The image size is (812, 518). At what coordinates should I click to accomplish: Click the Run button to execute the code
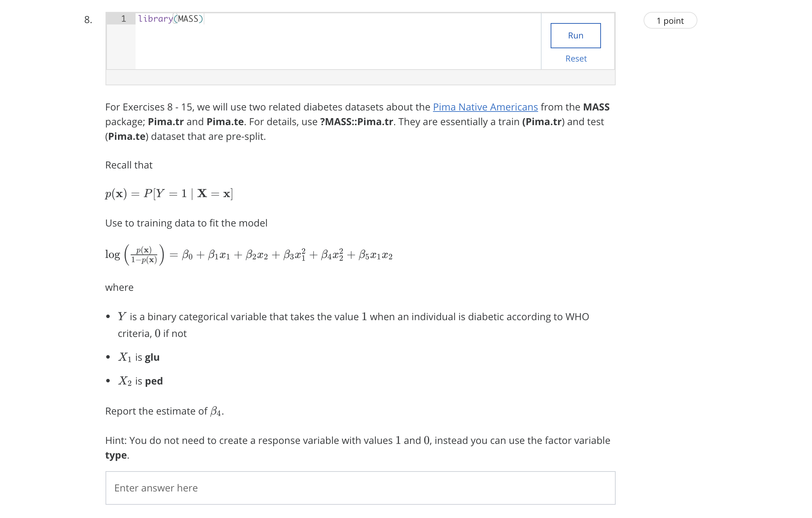pos(575,35)
